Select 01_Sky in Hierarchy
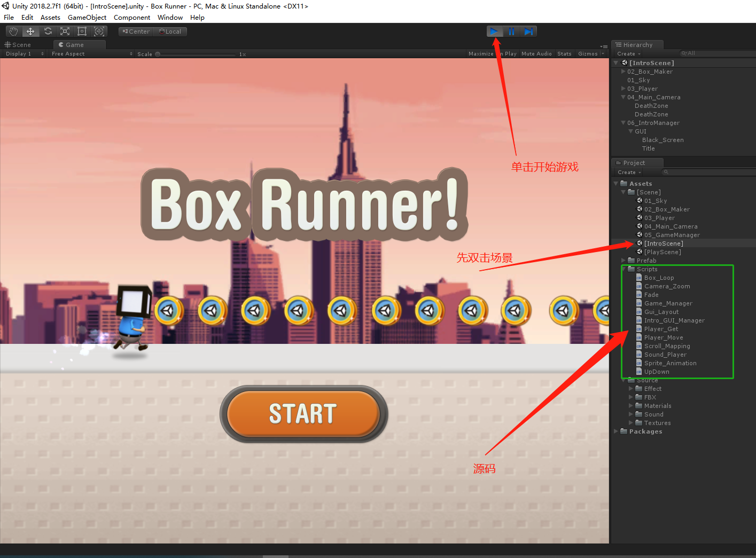 (x=638, y=80)
